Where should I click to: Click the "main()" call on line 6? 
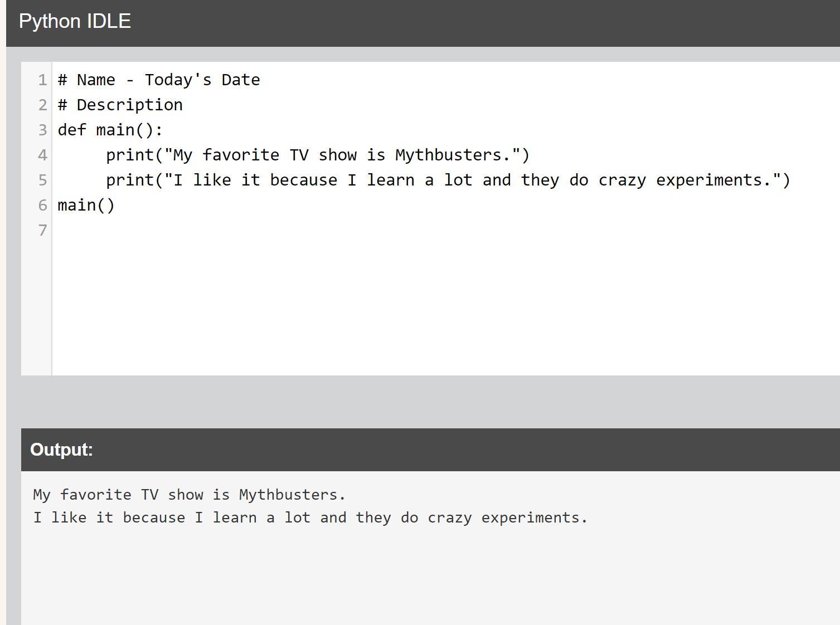pos(86,206)
